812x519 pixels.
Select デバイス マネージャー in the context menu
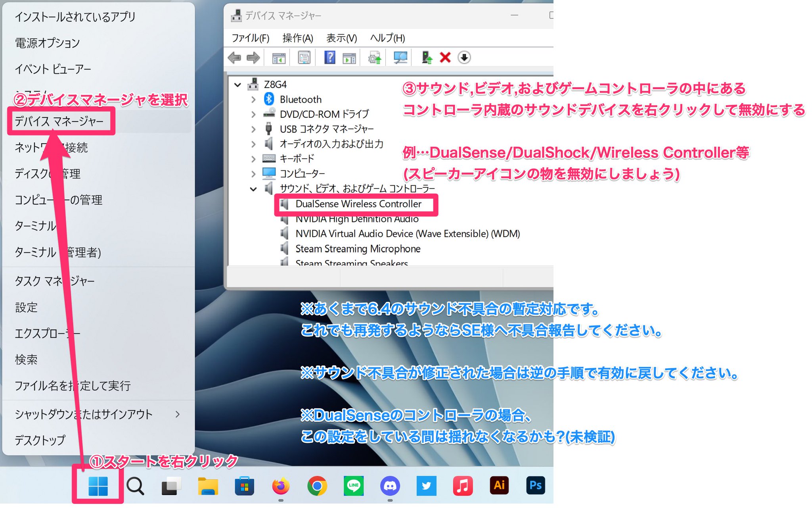click(x=97, y=121)
